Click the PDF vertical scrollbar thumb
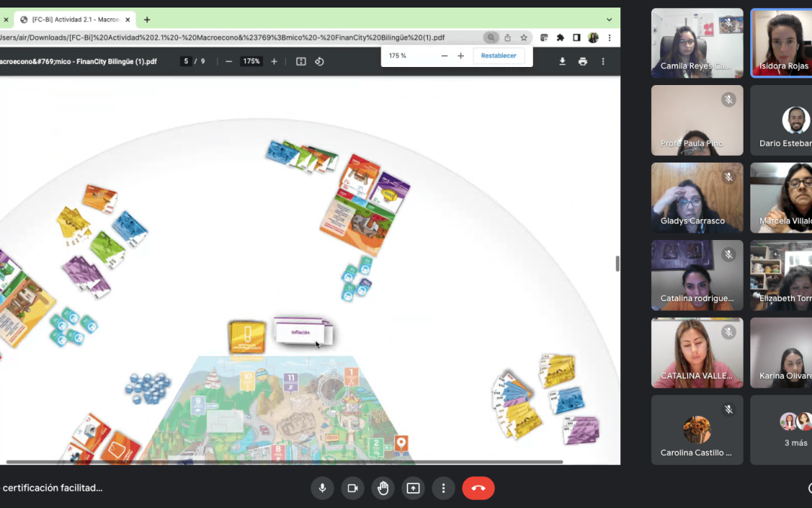Screen dimensions: 812x508 click(617, 263)
